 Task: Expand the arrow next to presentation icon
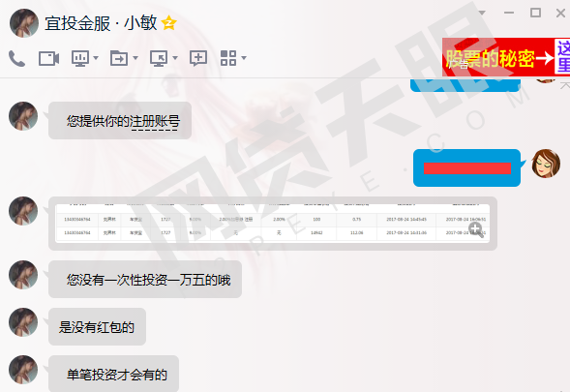click(96, 58)
